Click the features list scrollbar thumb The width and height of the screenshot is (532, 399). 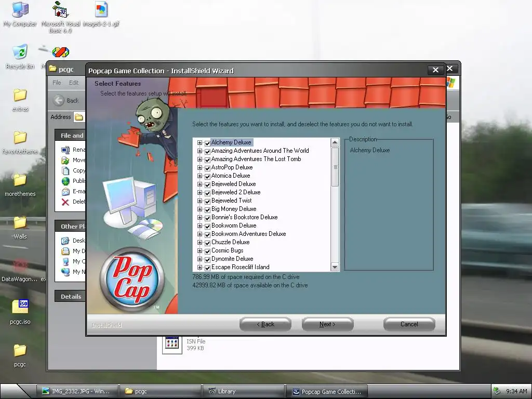pos(335,167)
